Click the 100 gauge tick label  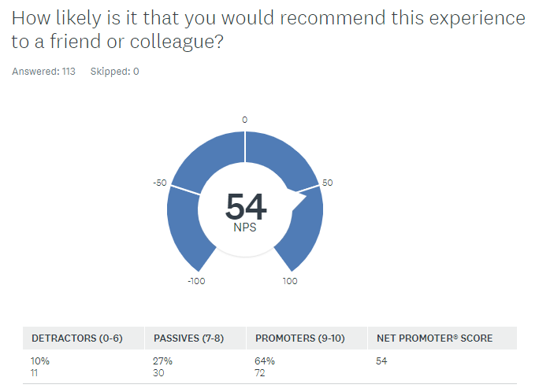(290, 281)
